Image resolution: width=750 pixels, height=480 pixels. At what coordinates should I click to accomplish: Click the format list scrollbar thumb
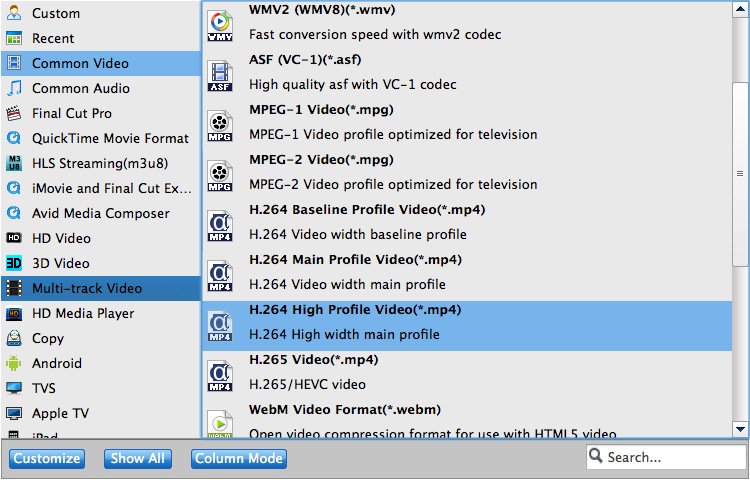click(x=740, y=174)
